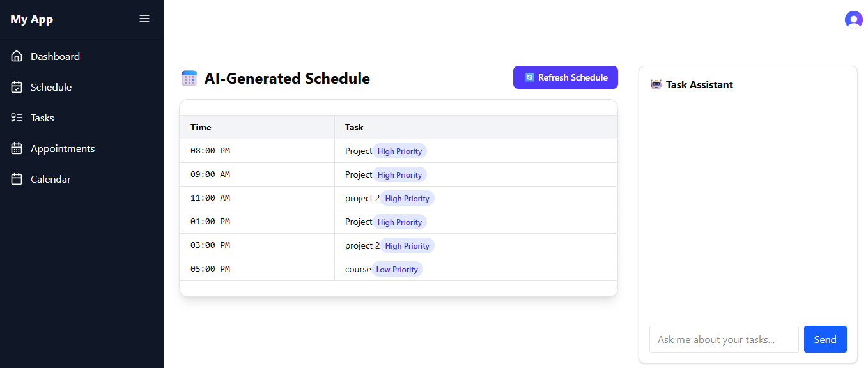This screenshot has width=868, height=368.
Task: Open the Tasks menu item
Action: (42, 118)
